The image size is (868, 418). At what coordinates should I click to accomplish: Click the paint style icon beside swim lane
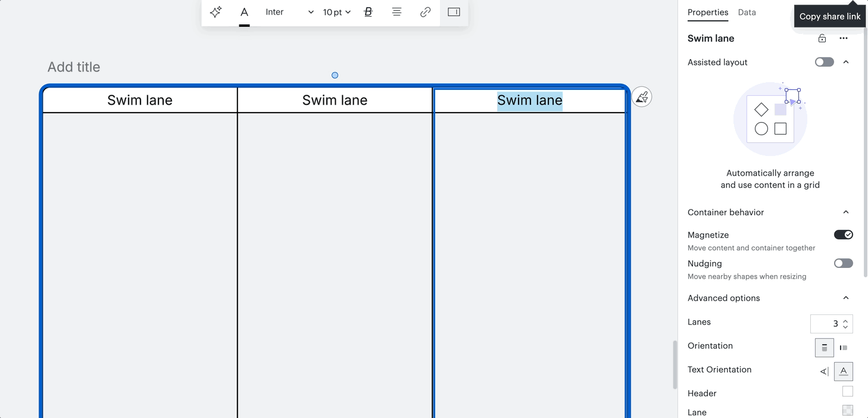(642, 96)
